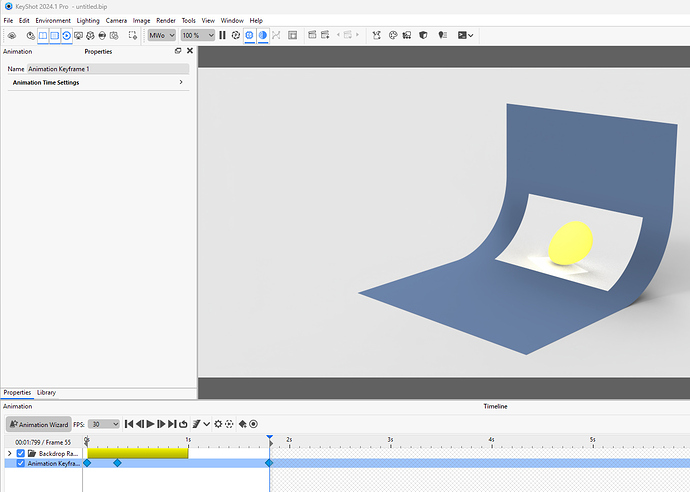Click the camera-list icon with plus sign
The width and height of the screenshot is (690, 492).
[x=325, y=35]
